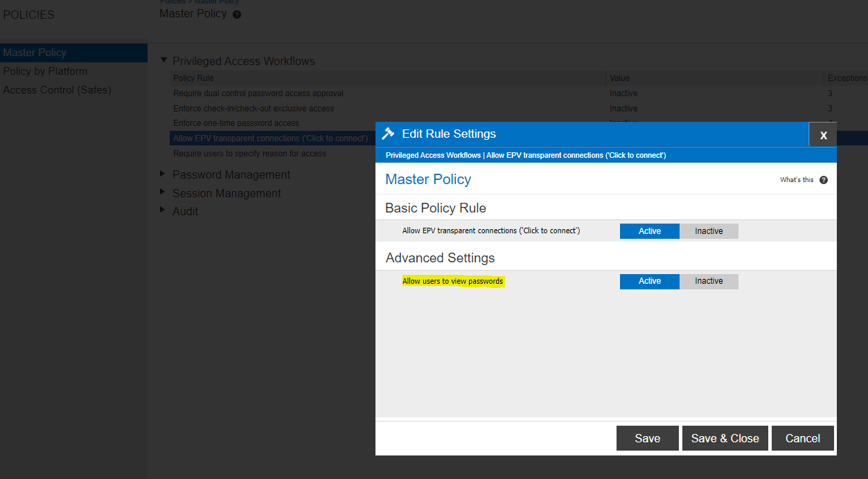868x479 pixels.
Task: Select Enforce check-in/check-out exclusive access rule
Action: tap(253, 109)
